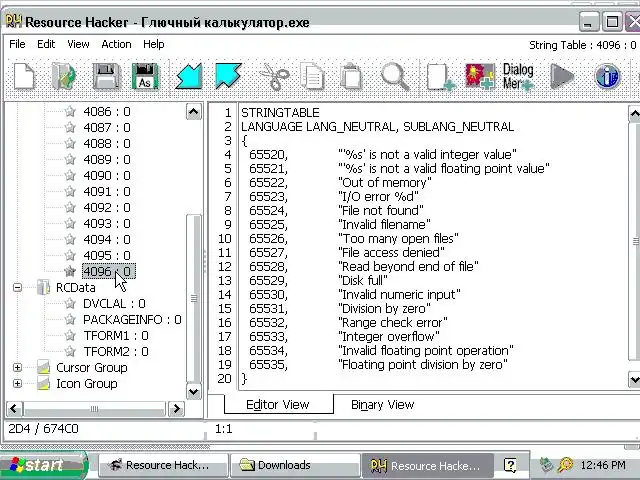Collapse the RCData tree node
Screen dimensions: 640x480
pyautogui.click(x=17, y=287)
